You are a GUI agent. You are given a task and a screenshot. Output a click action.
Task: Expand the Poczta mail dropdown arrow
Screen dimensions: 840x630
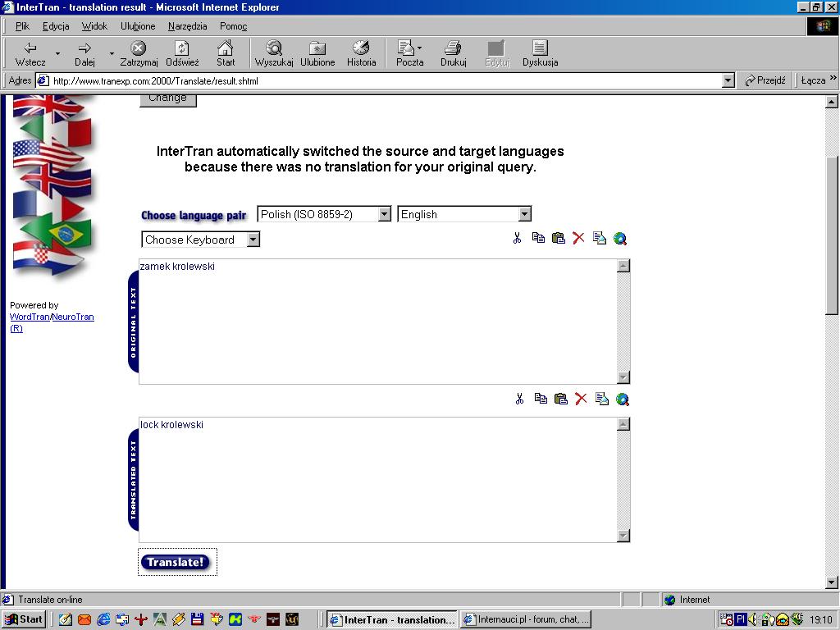(419, 48)
